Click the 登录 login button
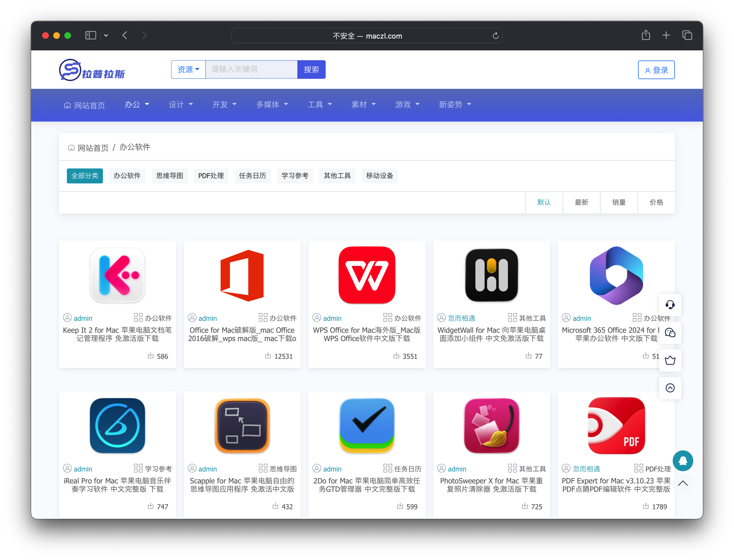The image size is (734, 560). (656, 70)
